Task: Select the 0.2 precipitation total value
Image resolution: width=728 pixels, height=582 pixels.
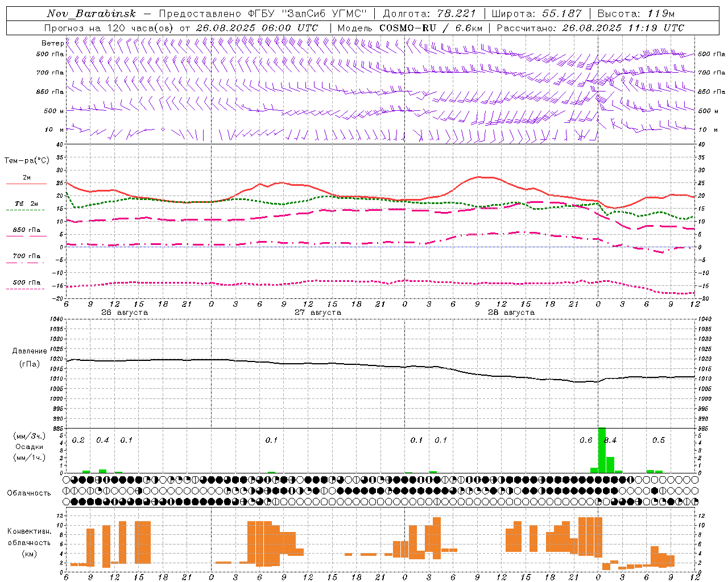Action: [78, 440]
